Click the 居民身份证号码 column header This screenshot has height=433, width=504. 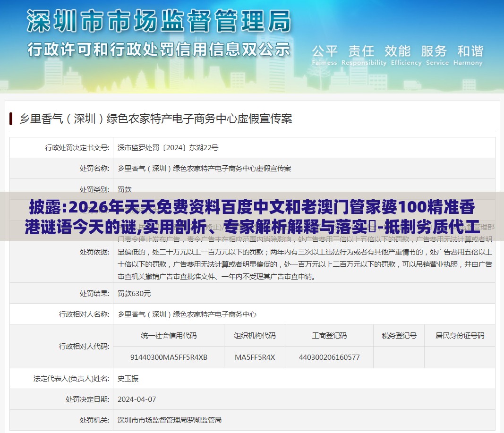click(x=460, y=336)
